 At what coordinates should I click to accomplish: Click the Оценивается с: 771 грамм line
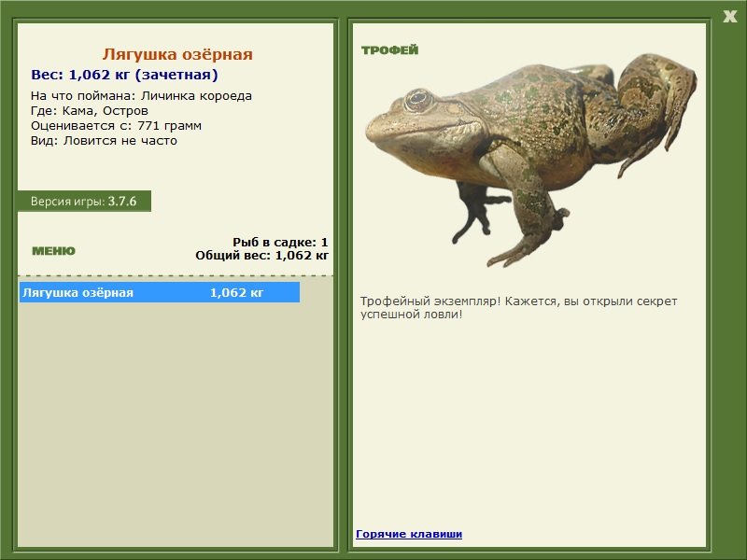pos(116,126)
